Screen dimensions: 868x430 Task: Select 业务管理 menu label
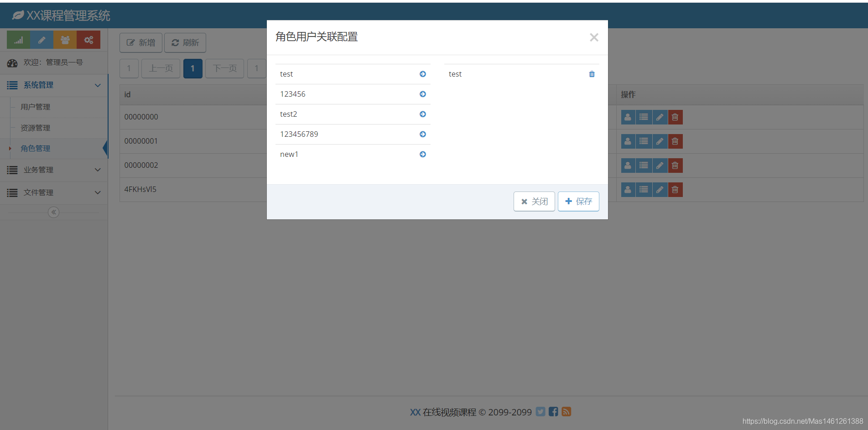(38, 170)
